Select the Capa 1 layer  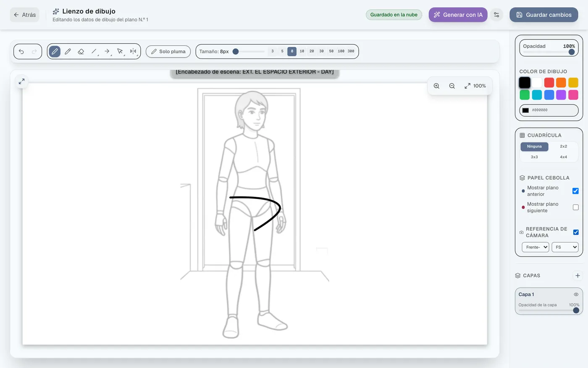pyautogui.click(x=549, y=301)
